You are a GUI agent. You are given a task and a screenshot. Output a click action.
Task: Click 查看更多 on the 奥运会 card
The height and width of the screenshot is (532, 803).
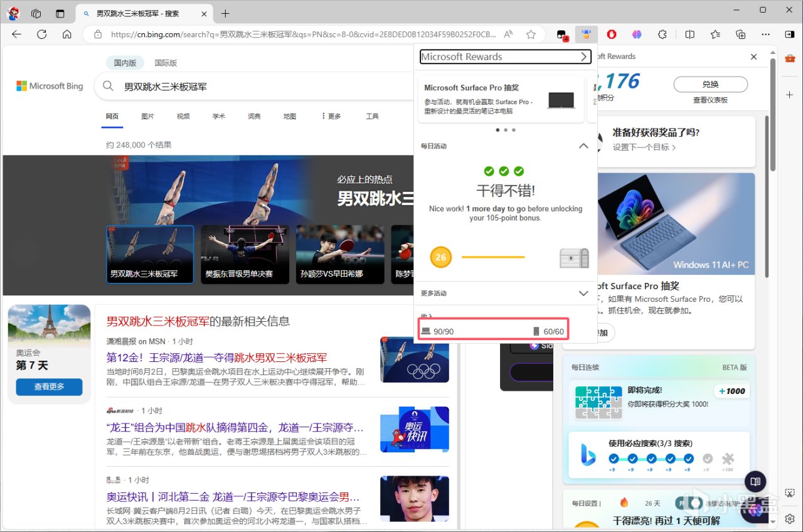tap(49, 386)
